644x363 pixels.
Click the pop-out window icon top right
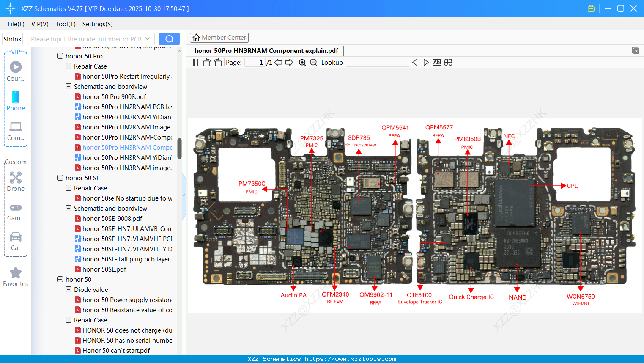(x=635, y=50)
